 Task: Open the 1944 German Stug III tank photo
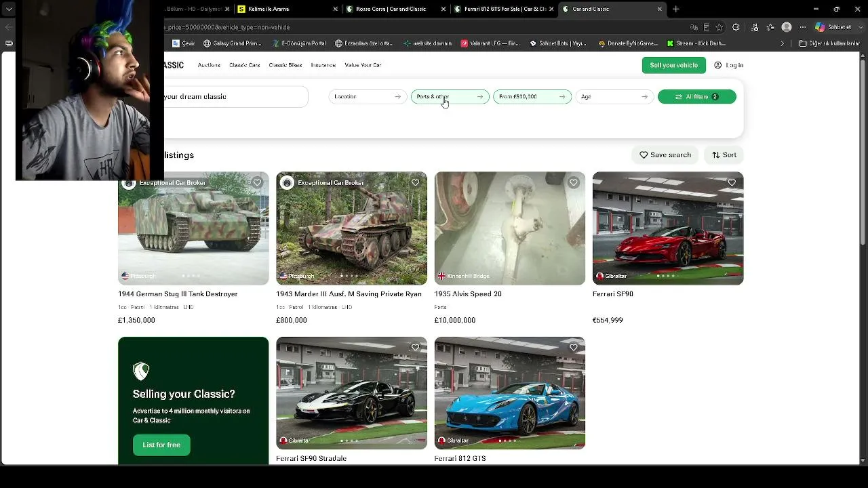point(193,228)
